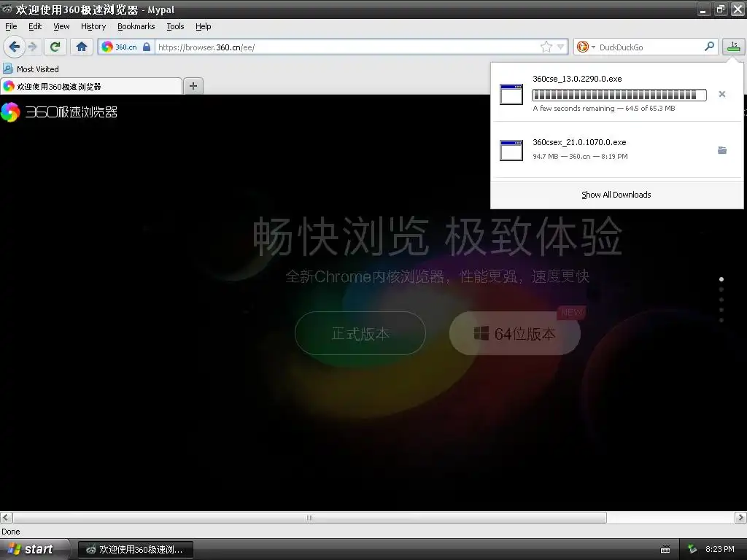The width and height of the screenshot is (747, 560).
Task: Select the 欢迎使用360极速浏览器 tab
Action: pos(90,86)
